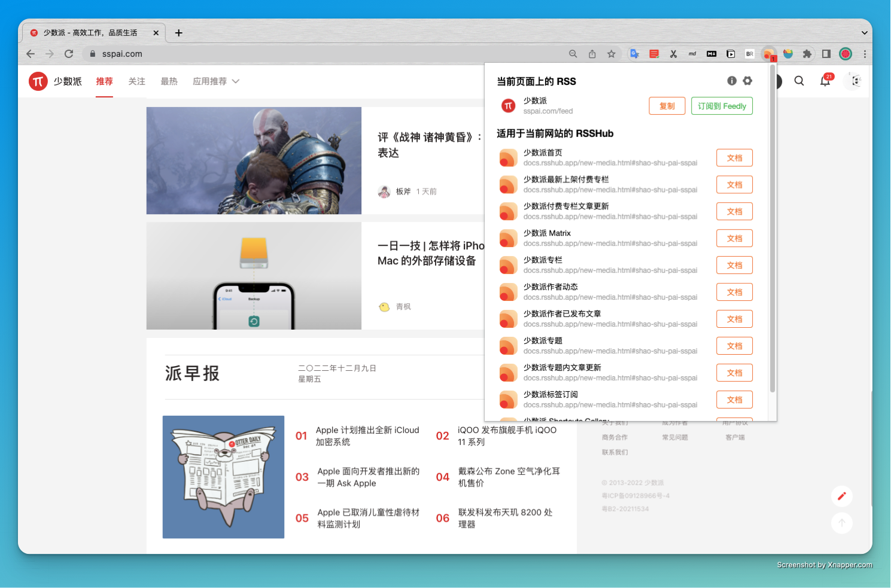Click the 少数派 π logo
This screenshot has height=588, width=891.
click(x=38, y=81)
